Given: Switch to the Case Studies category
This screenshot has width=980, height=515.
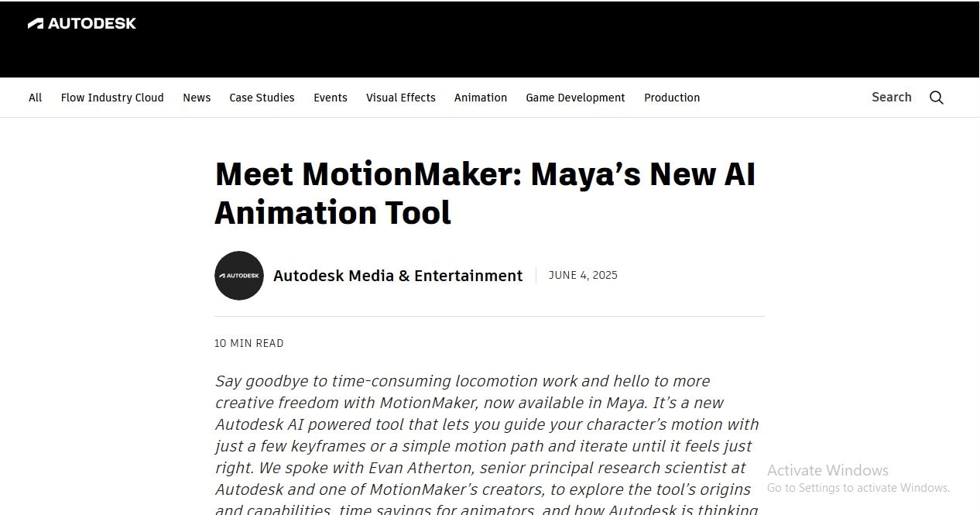Looking at the screenshot, I should [262, 97].
